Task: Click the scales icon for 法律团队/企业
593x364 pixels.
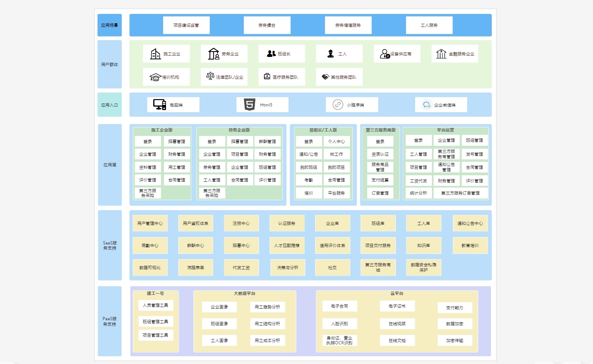Action: pos(210,76)
